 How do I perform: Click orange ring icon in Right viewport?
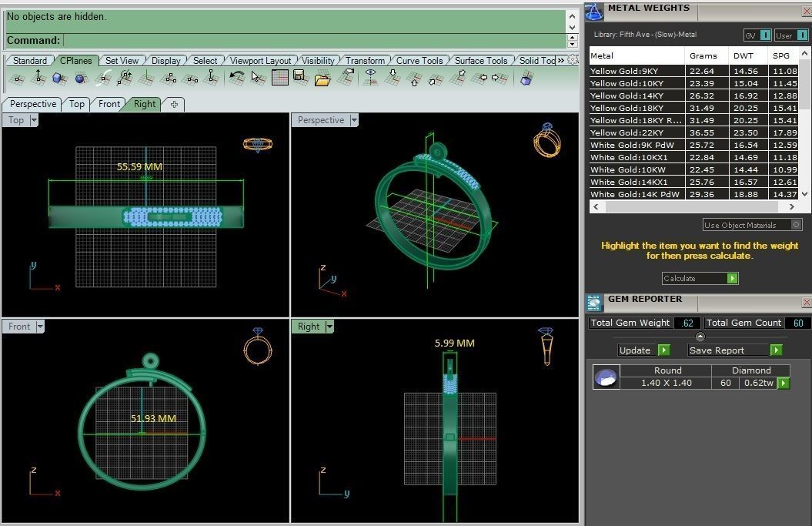pyautogui.click(x=546, y=347)
